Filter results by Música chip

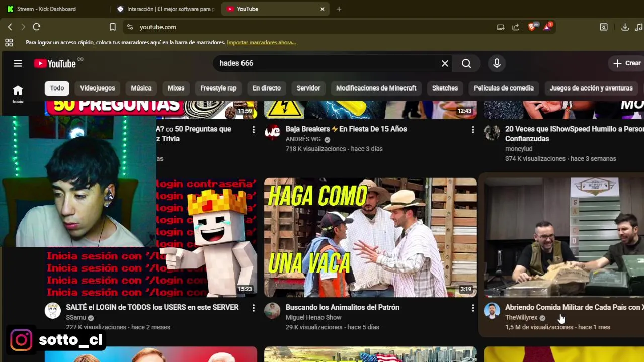point(141,88)
